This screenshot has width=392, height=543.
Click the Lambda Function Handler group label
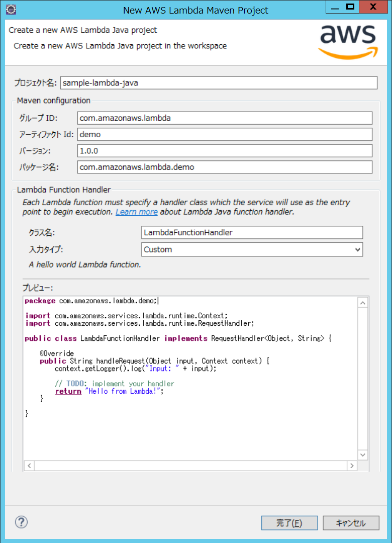(64, 190)
